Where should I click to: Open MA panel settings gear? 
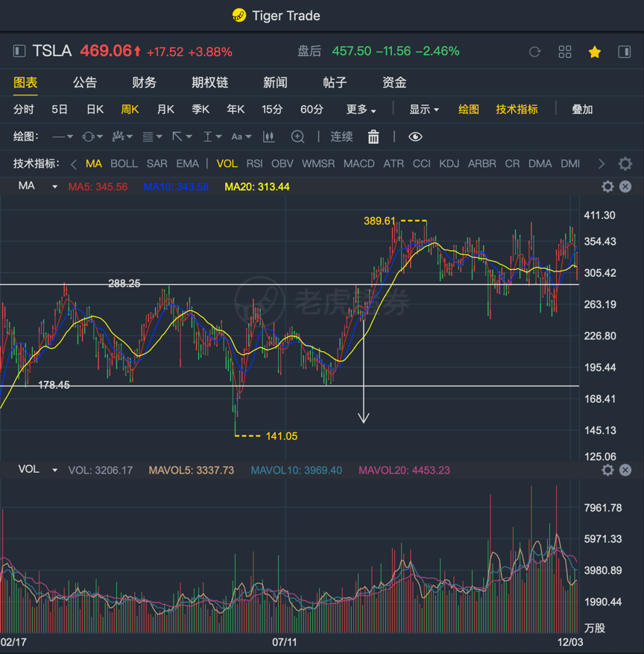tap(607, 186)
